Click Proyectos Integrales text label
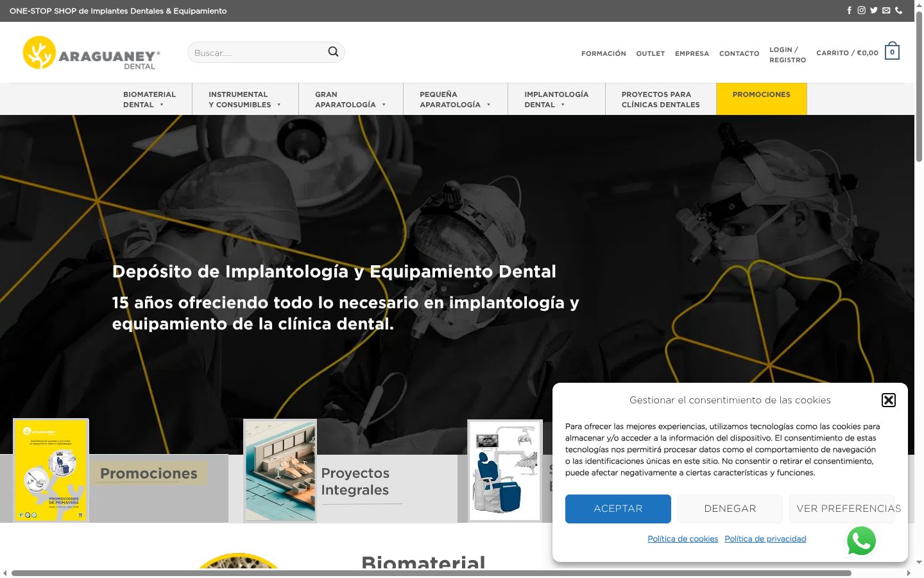This screenshot has width=924, height=578. point(355,482)
